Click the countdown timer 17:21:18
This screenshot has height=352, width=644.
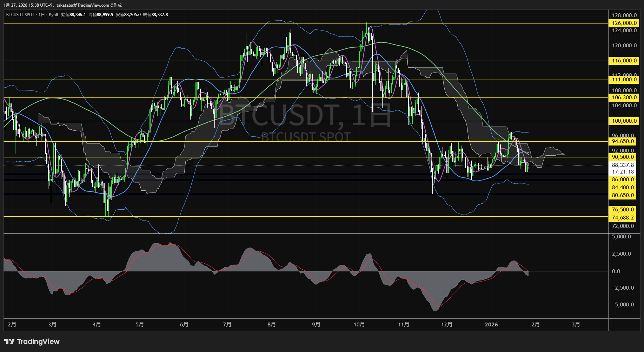coord(622,171)
